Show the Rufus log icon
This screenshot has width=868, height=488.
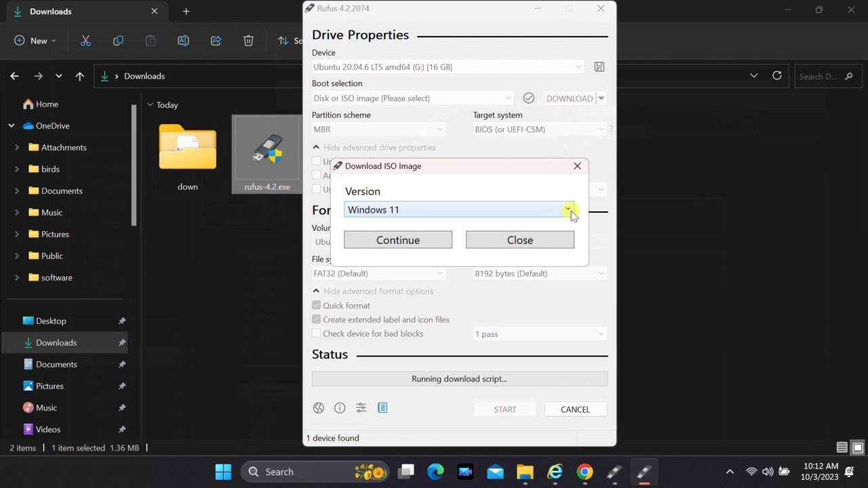[x=382, y=408]
